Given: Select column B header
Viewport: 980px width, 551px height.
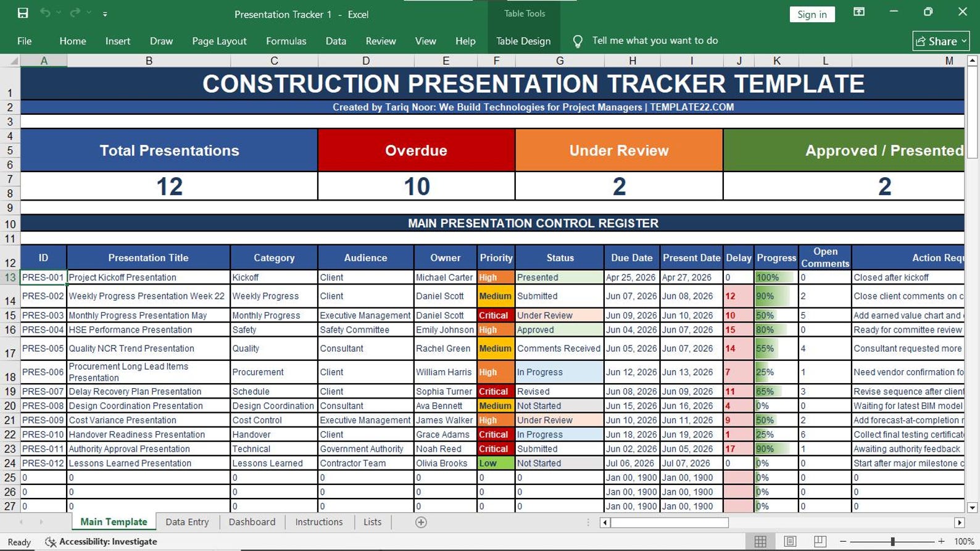Looking at the screenshot, I should point(149,60).
